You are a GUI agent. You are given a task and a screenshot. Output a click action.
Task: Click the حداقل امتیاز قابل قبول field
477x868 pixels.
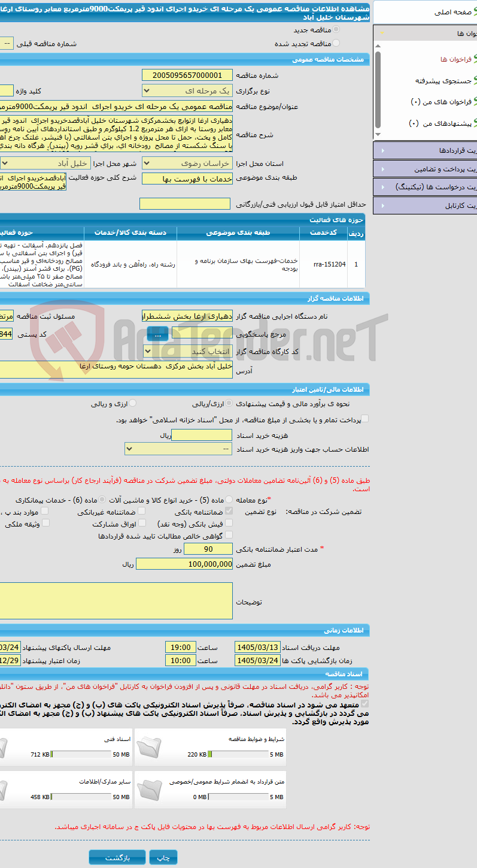point(184,204)
